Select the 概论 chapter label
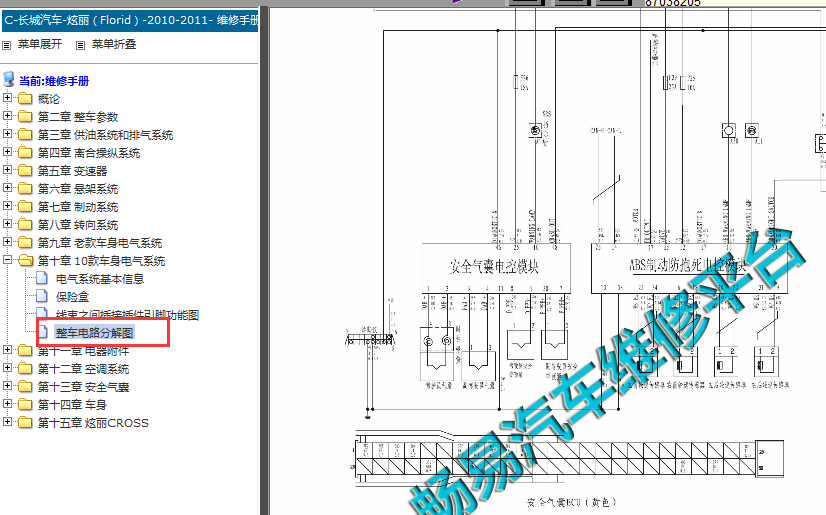The image size is (826, 515). 48,99
